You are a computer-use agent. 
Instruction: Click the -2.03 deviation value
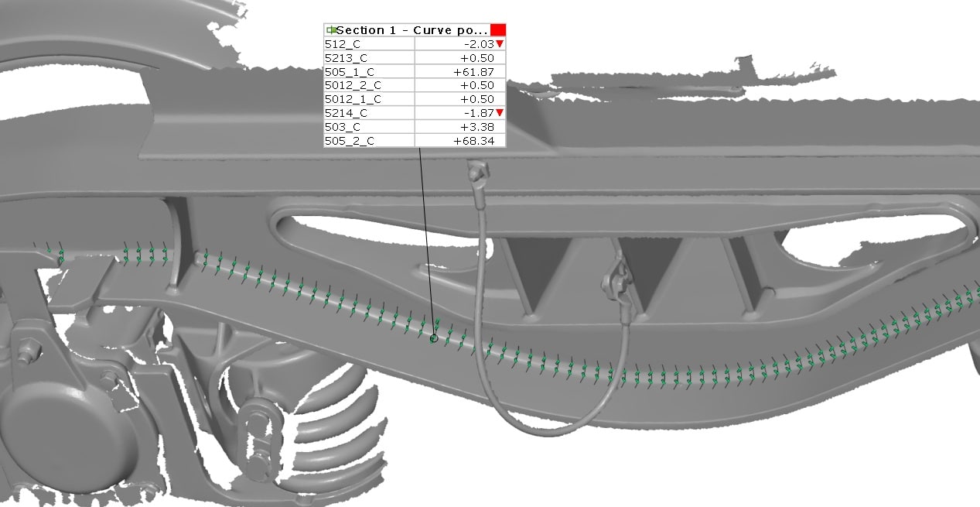(477, 44)
